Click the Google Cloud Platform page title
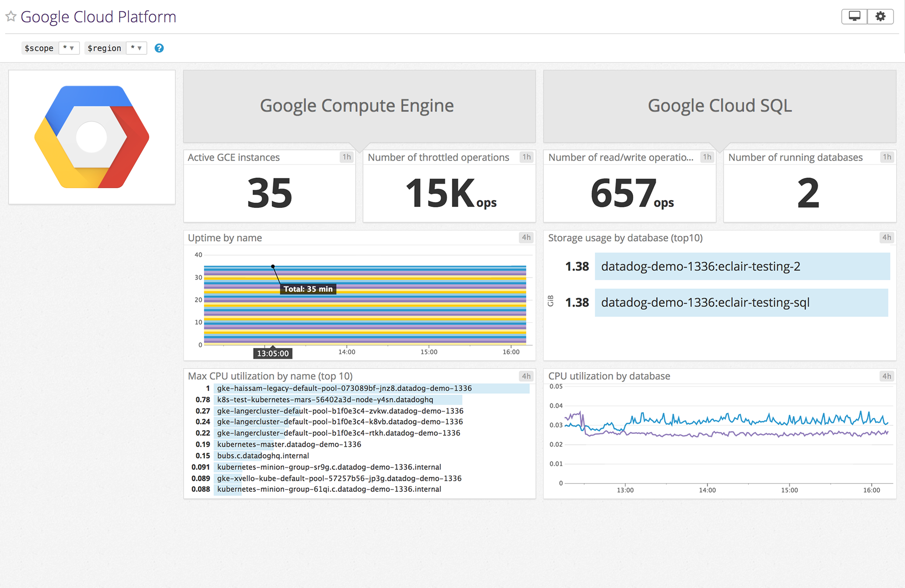The width and height of the screenshot is (905, 588). (x=98, y=17)
